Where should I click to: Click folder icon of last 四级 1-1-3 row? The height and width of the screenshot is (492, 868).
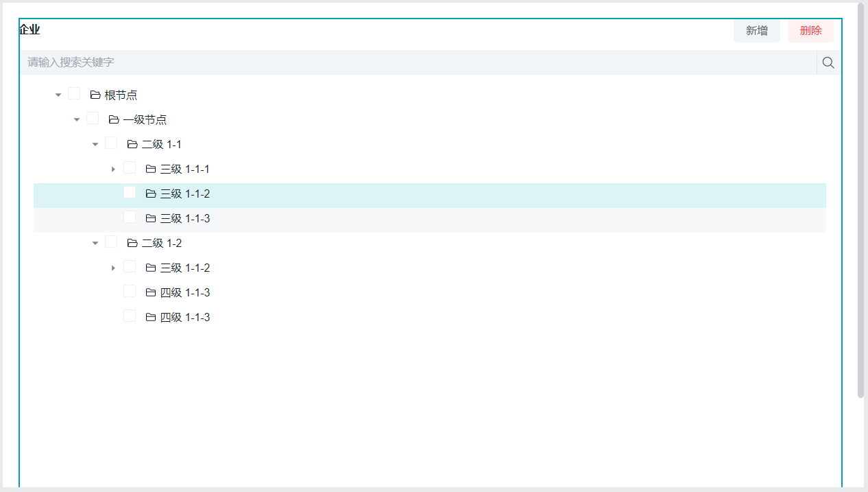pyautogui.click(x=151, y=317)
